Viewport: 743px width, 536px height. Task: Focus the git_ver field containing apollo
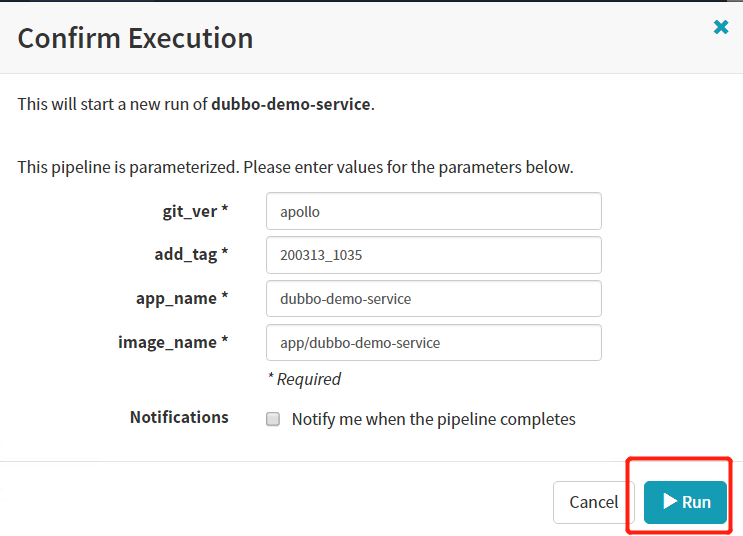(433, 211)
